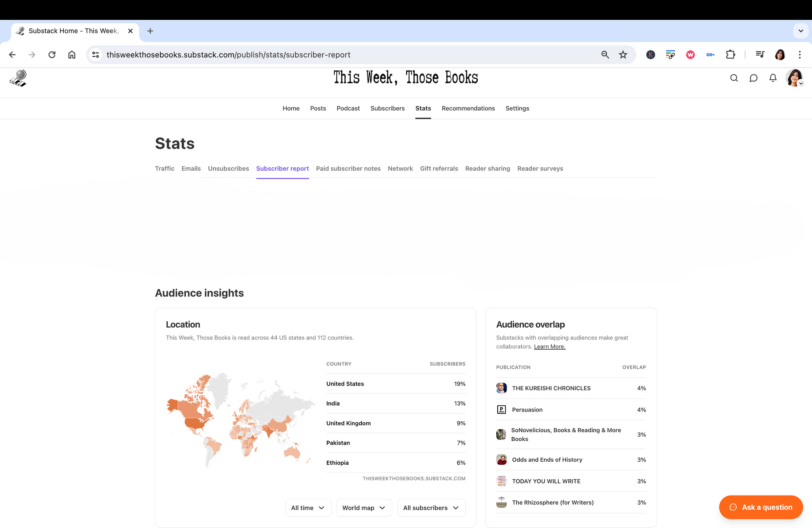Expand the All subscribers dropdown
812x528 pixels.
(x=431, y=507)
